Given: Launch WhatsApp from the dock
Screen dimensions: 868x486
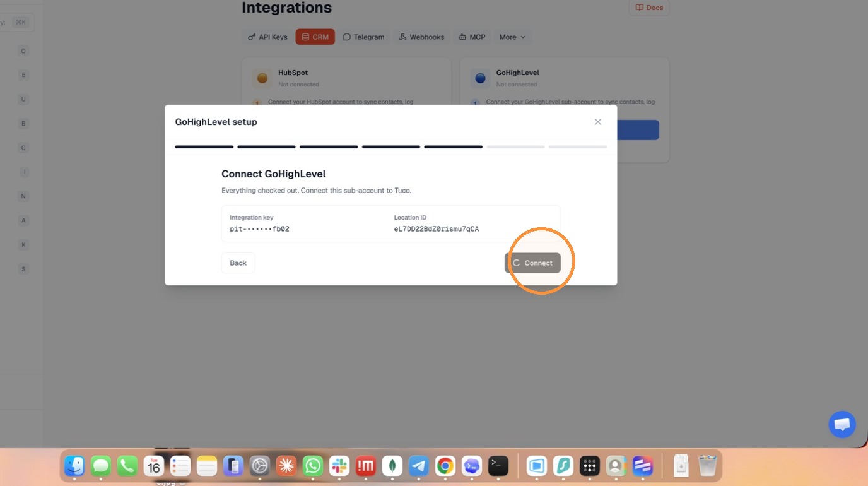Looking at the screenshot, I should pyautogui.click(x=313, y=466).
